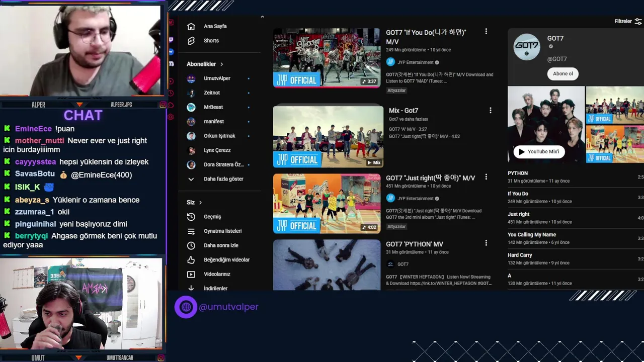Click JYP Entertainment channel name under "If You Do"
644x362 pixels.
tap(415, 62)
